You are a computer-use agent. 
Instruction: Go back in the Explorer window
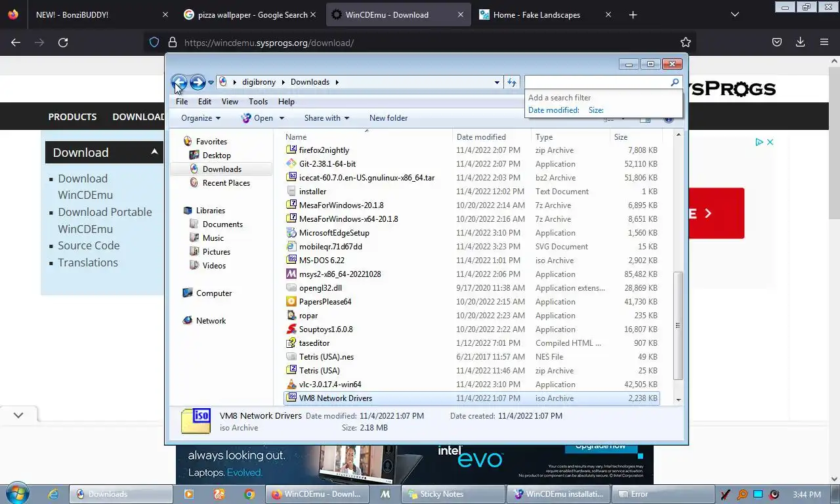[x=179, y=82]
